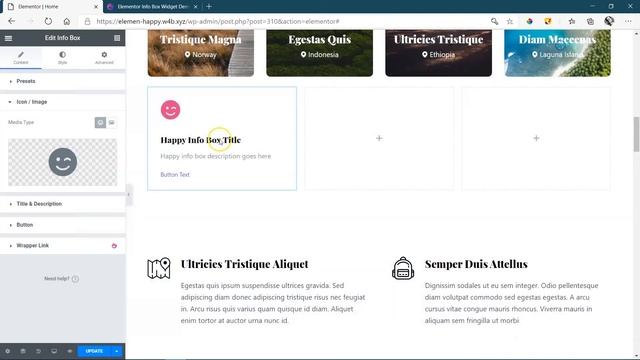Select the icon media type

(x=100, y=122)
